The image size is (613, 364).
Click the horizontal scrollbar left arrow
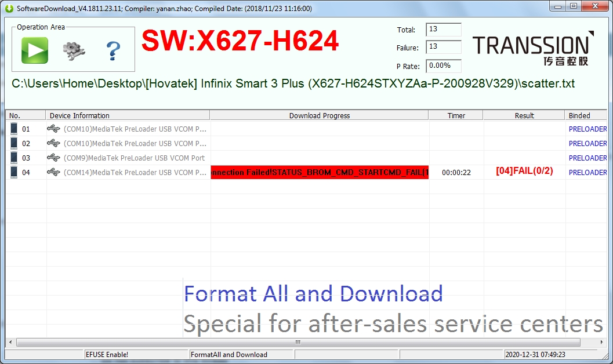pos(10,342)
